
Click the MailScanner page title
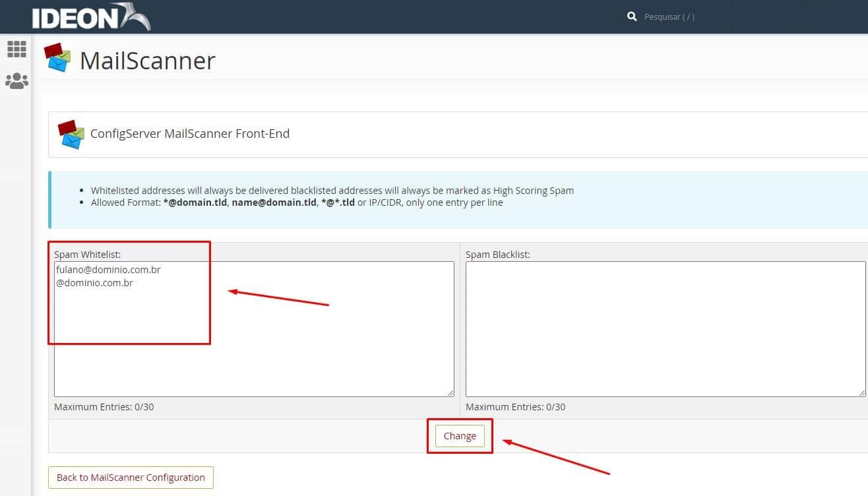[147, 61]
